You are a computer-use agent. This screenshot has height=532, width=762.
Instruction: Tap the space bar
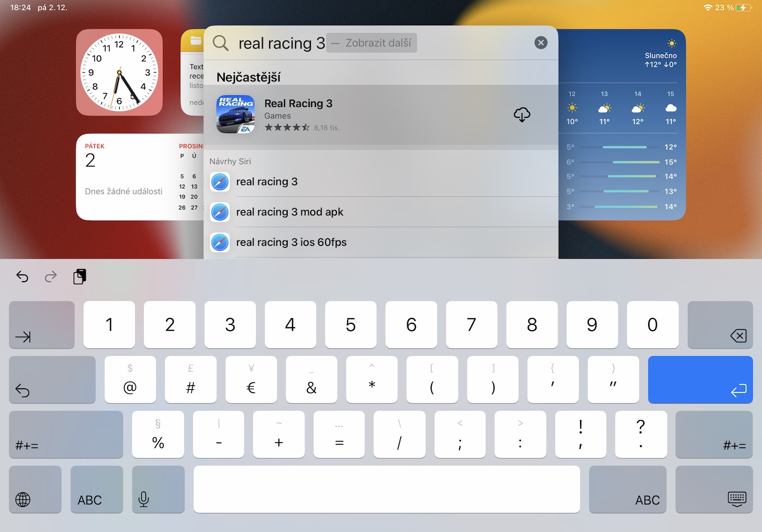pos(387,490)
